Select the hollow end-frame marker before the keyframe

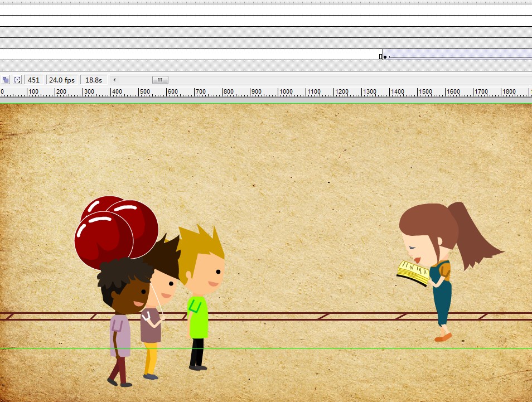(381, 57)
